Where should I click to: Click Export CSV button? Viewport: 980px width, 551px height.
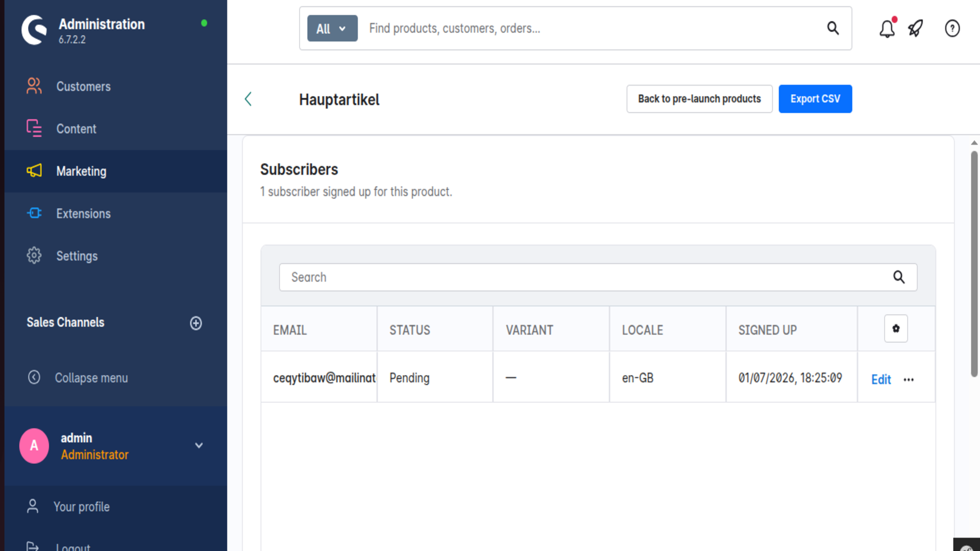click(x=815, y=99)
